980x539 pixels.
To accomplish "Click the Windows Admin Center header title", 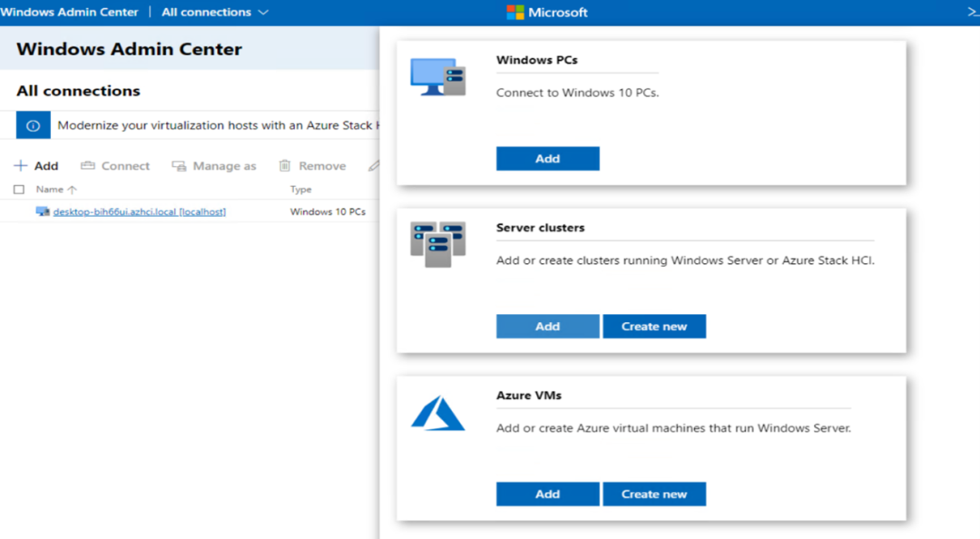I will click(69, 13).
